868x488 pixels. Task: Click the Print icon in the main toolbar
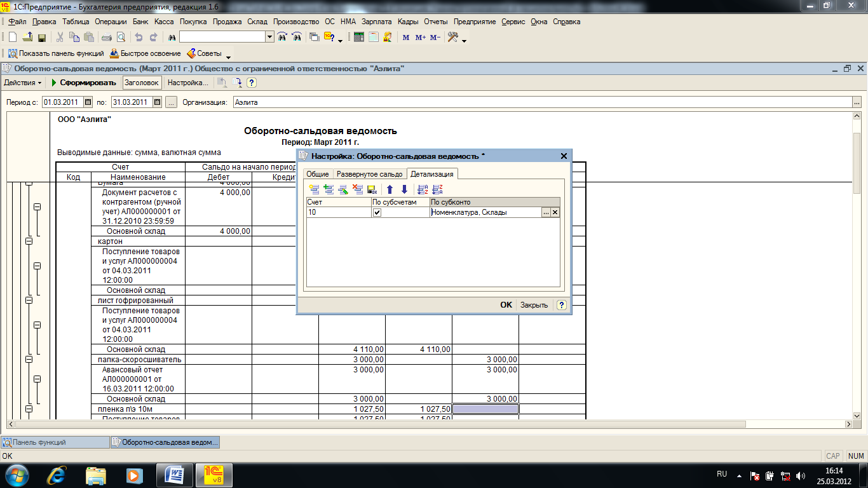[x=107, y=37]
